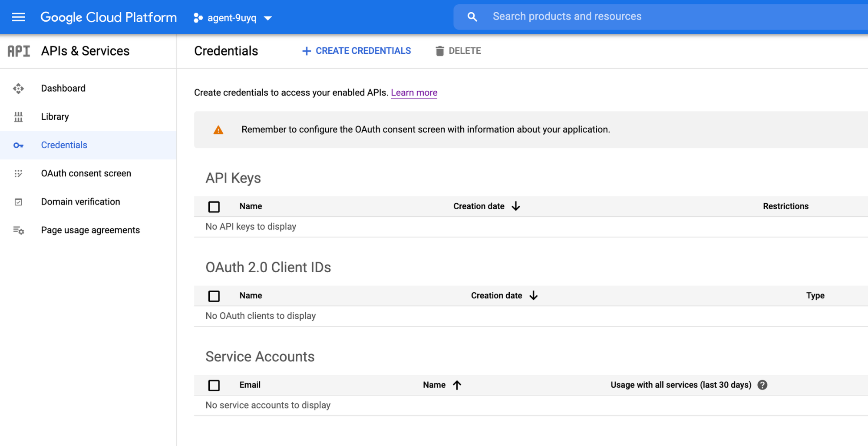Click the OAuth consent screen icon
The image size is (868, 446).
pos(18,174)
